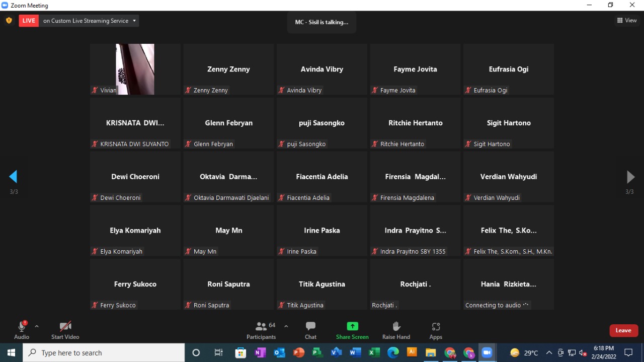Expand audio options arrow next to Audio
The height and width of the screenshot is (362, 644).
click(x=37, y=326)
